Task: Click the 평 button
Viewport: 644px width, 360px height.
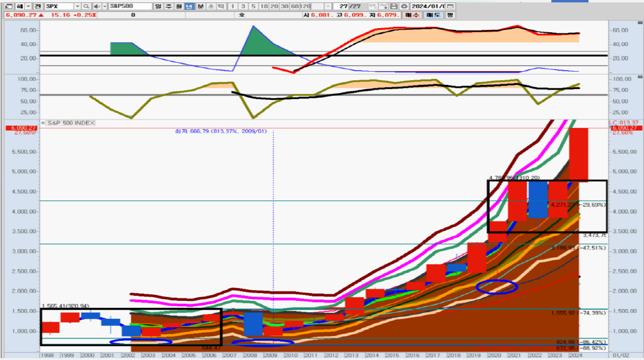Action: click(450, 15)
